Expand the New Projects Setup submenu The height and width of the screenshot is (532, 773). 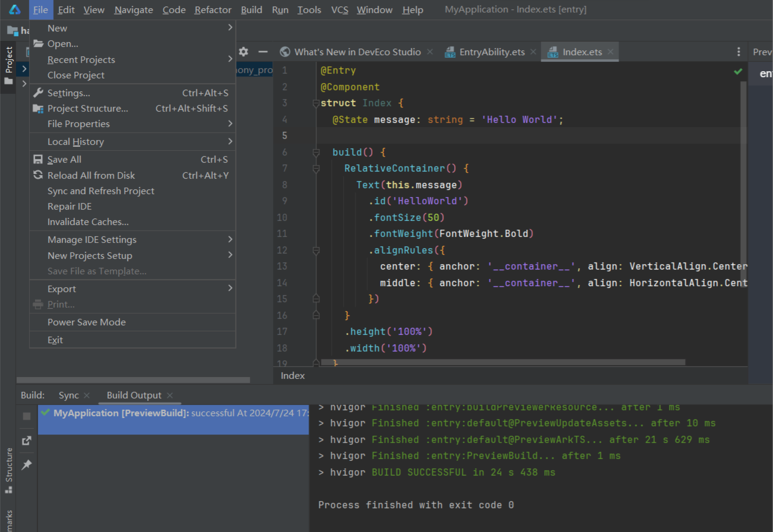tap(230, 255)
